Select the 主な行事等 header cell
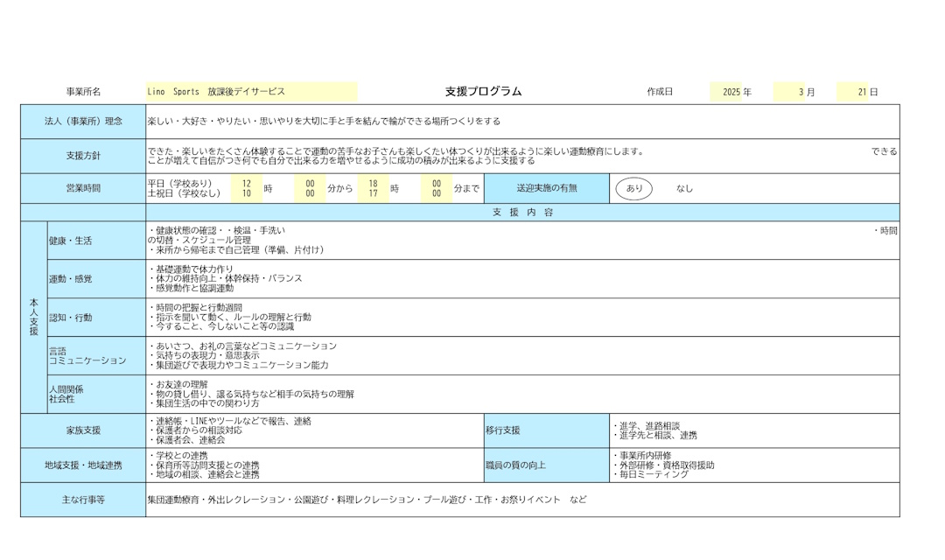The image size is (945, 560). click(x=83, y=500)
